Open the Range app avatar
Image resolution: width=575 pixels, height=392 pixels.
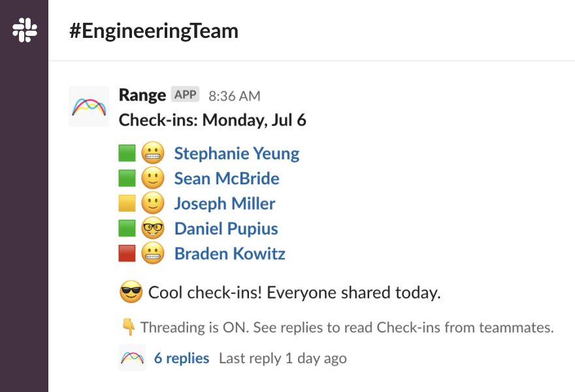click(x=89, y=106)
